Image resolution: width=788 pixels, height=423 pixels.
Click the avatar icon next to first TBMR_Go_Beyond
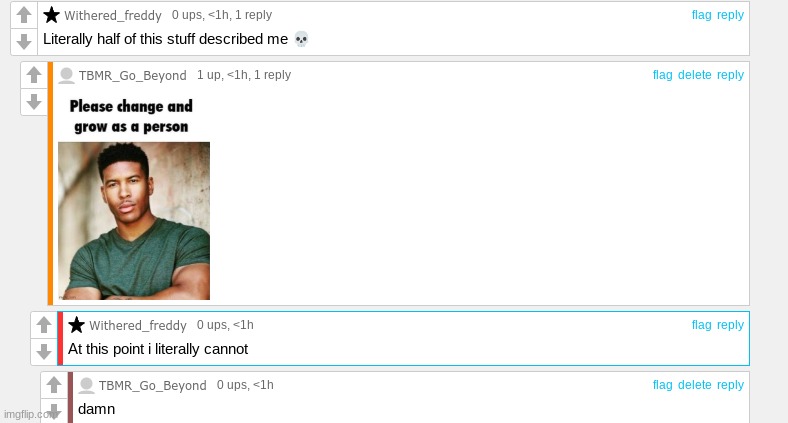click(x=66, y=75)
